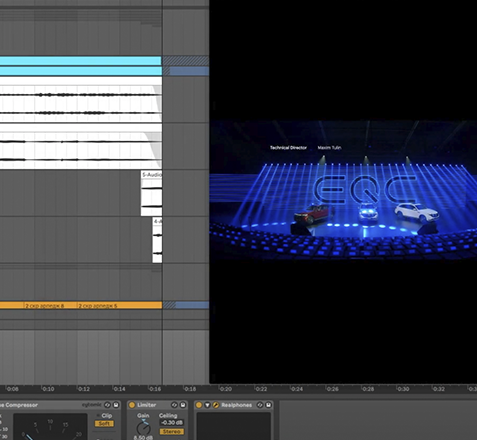Click the 0:32 time ruler mark
This screenshot has width=477, height=440.
tap(438, 389)
